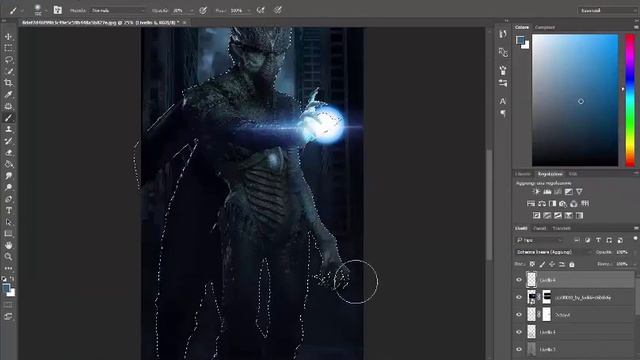640x360 pixels.
Task: Click foreground color swatch in Color panel
Action: coord(520,40)
